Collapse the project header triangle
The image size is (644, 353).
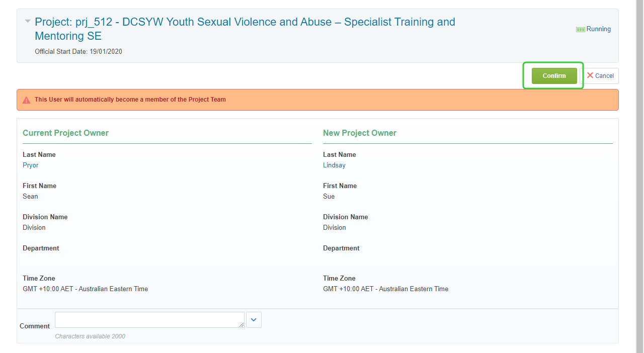click(28, 21)
